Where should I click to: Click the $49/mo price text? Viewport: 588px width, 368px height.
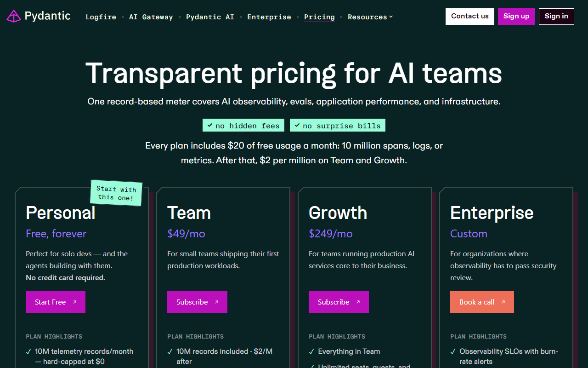click(x=186, y=234)
